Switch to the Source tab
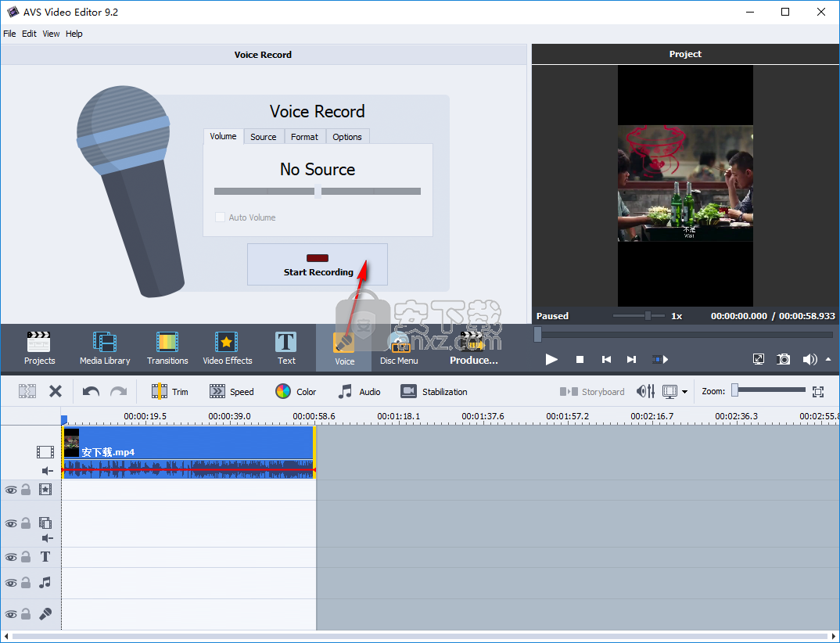The width and height of the screenshot is (840, 643). [x=263, y=137]
